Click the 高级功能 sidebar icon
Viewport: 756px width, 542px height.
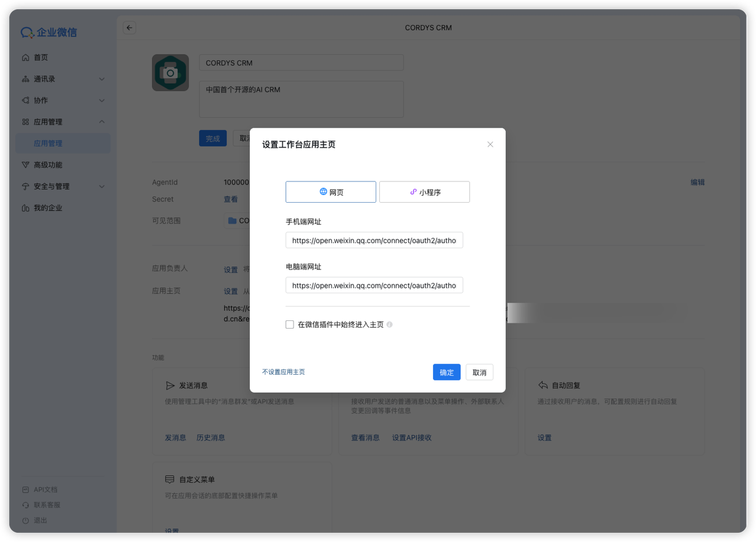click(25, 165)
